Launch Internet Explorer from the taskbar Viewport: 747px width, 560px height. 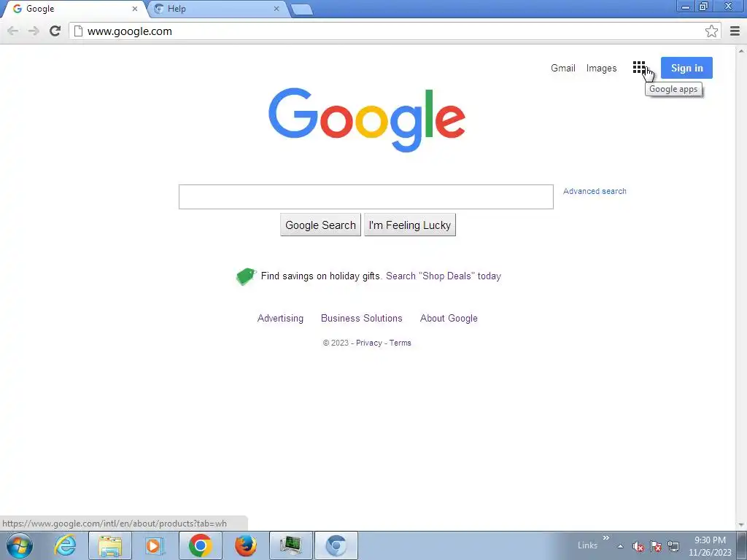coord(65,545)
